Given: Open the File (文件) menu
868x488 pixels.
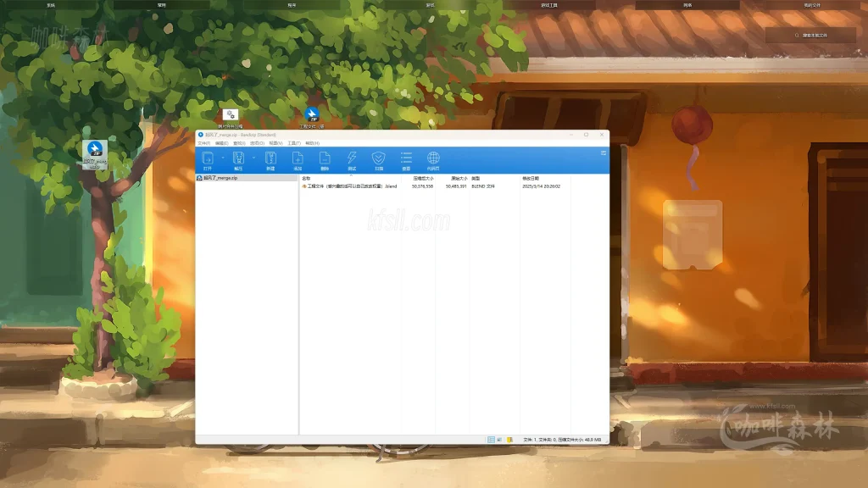Looking at the screenshot, I should 203,143.
